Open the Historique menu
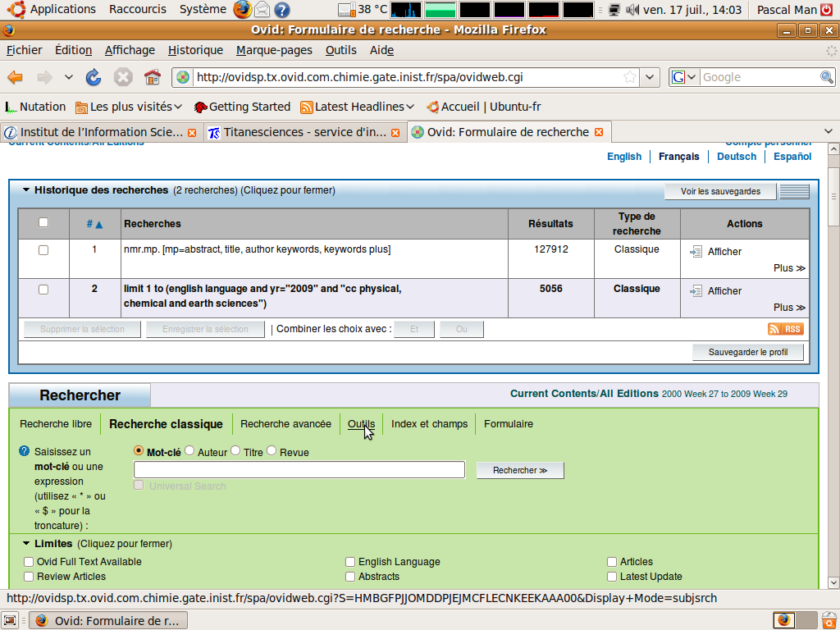840x630 pixels. pos(195,50)
